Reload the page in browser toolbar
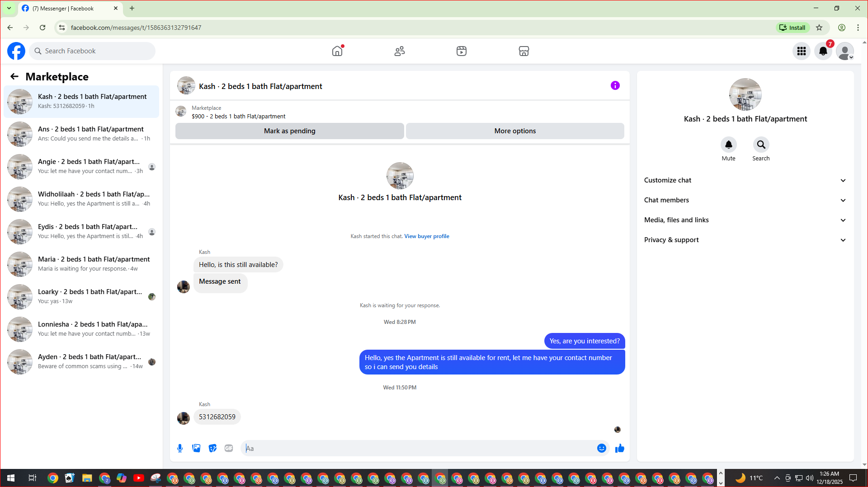 [42, 28]
